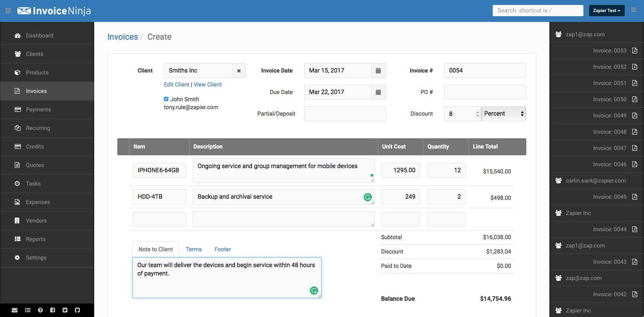Click the help question mark icon
This screenshot has height=317, width=644.
40,310
